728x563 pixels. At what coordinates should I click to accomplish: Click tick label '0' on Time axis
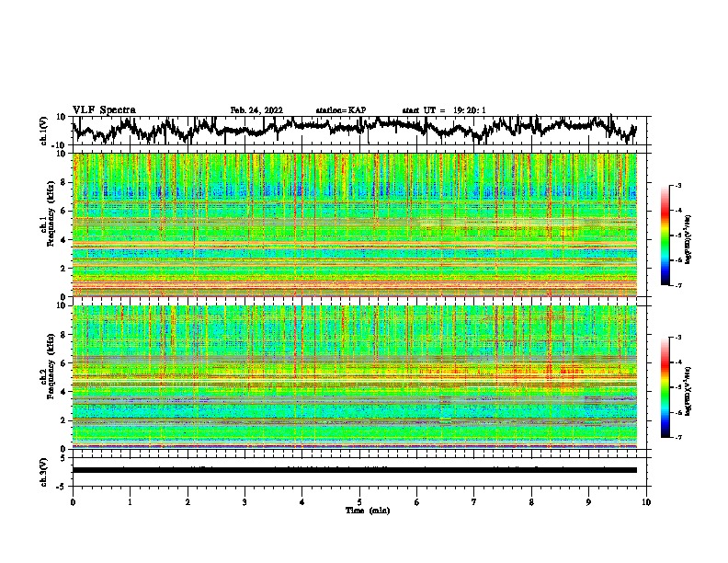click(x=73, y=502)
